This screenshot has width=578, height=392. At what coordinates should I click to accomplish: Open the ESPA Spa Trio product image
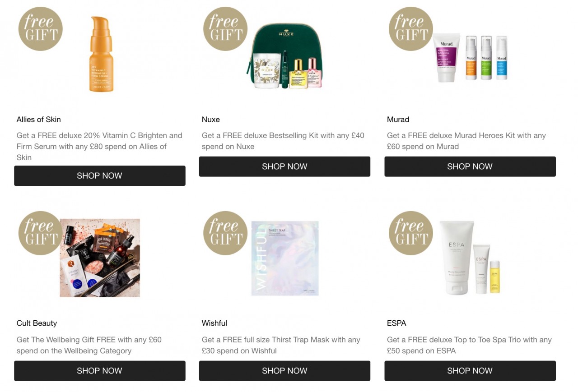click(x=470, y=258)
